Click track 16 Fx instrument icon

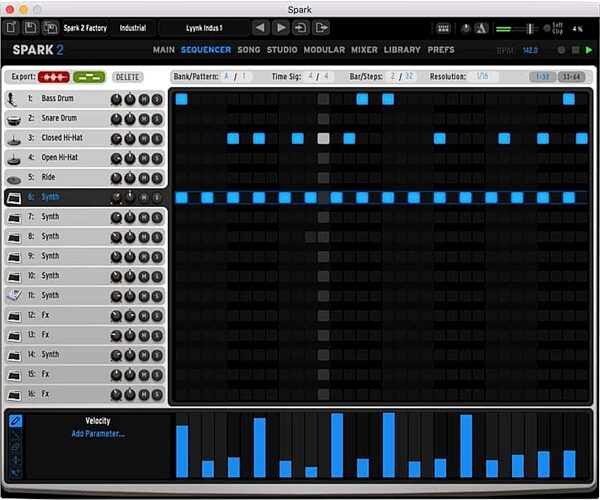point(14,394)
